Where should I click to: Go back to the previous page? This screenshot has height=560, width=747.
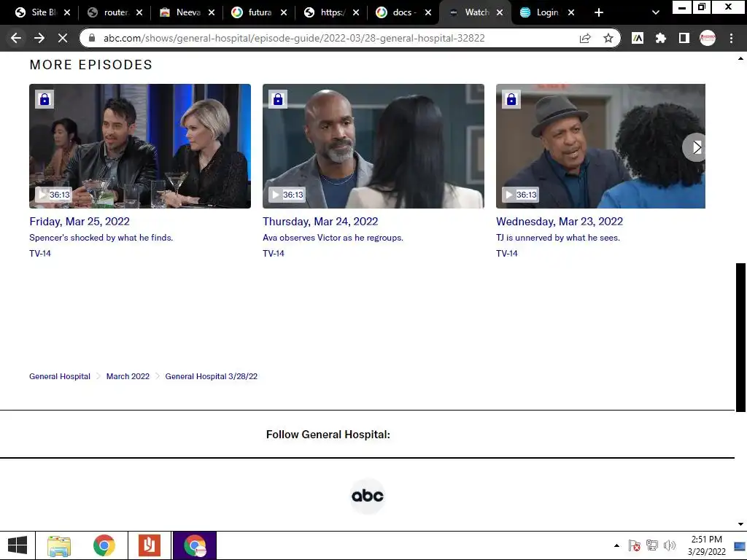pyautogui.click(x=16, y=38)
